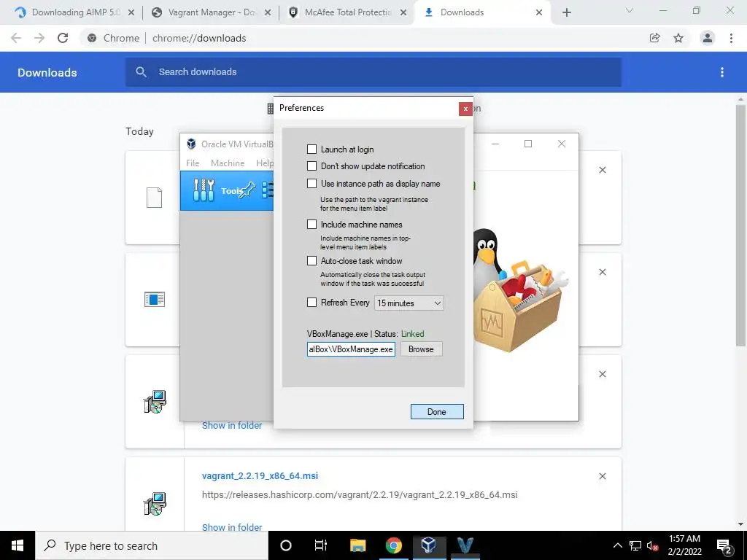Viewport: 747px width, 560px height.
Task: Go back in Chrome
Action: coord(16,38)
